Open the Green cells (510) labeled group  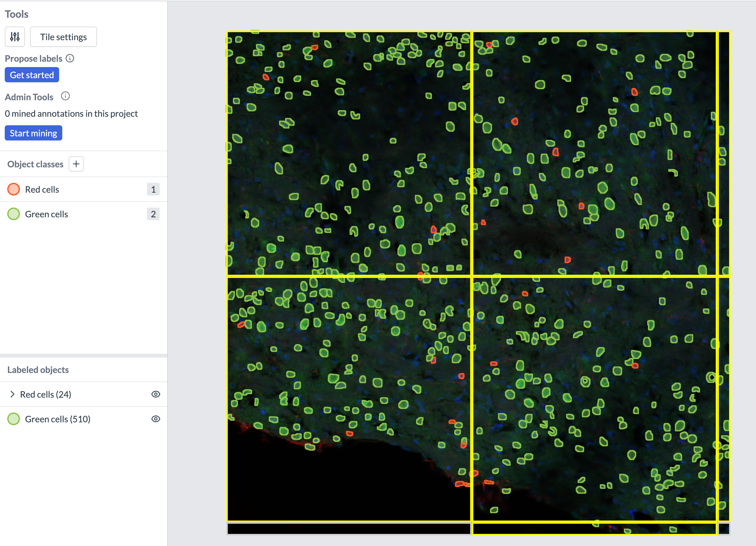(x=58, y=419)
